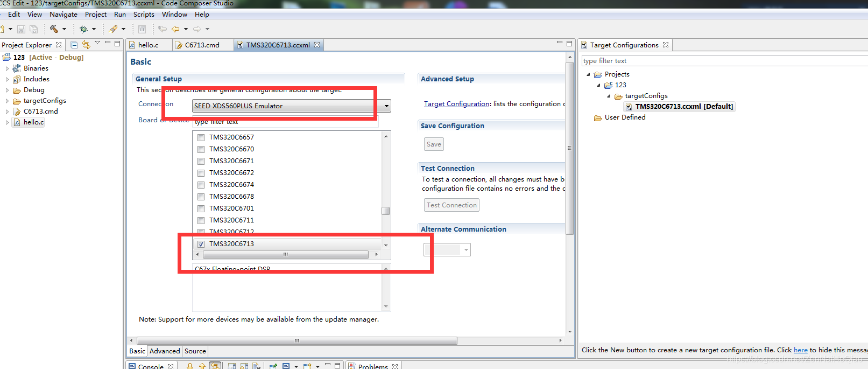Click the yellow Back arrow icon
This screenshot has width=868, height=369.
click(175, 29)
